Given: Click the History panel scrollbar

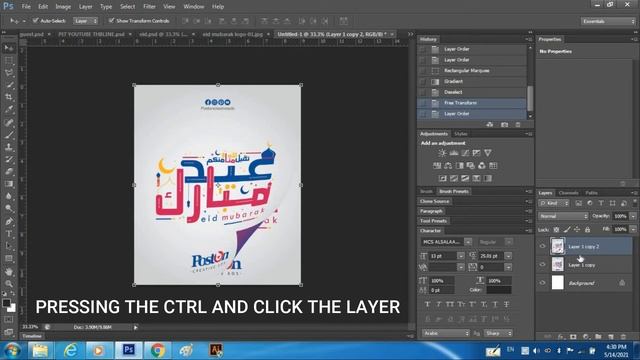Looking at the screenshot, I should (530, 98).
